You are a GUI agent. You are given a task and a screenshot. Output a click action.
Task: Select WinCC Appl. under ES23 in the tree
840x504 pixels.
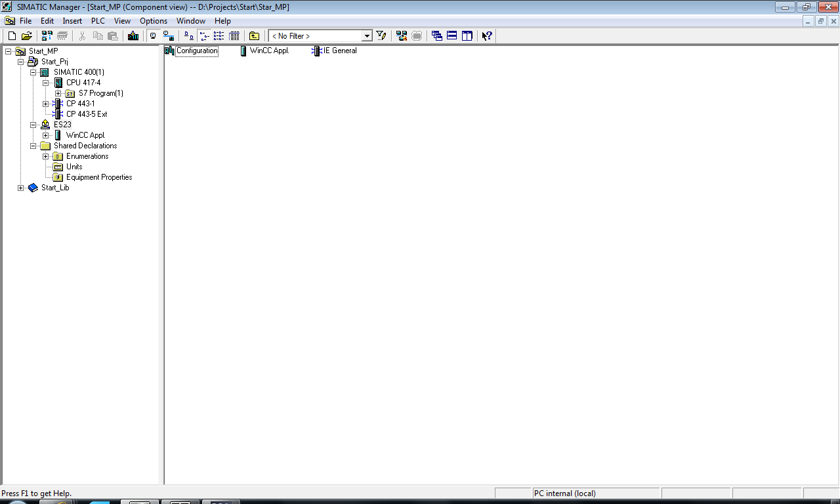(x=85, y=135)
